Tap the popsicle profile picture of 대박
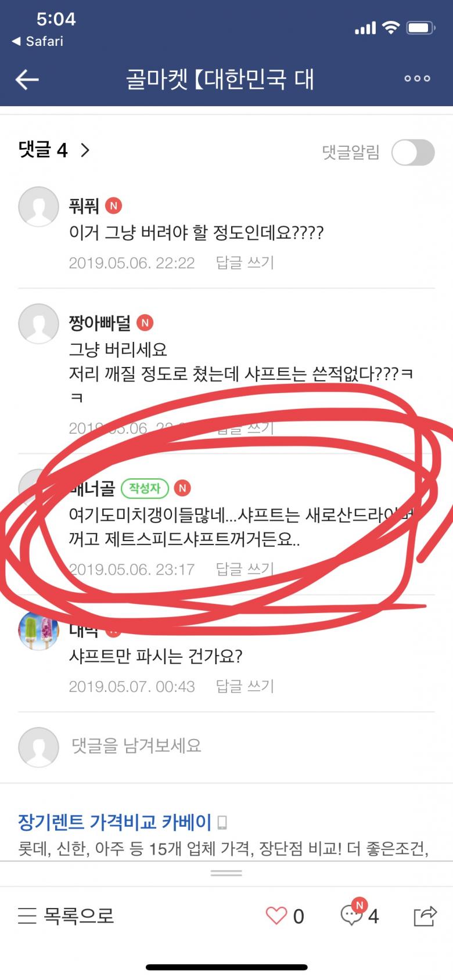 tap(38, 630)
